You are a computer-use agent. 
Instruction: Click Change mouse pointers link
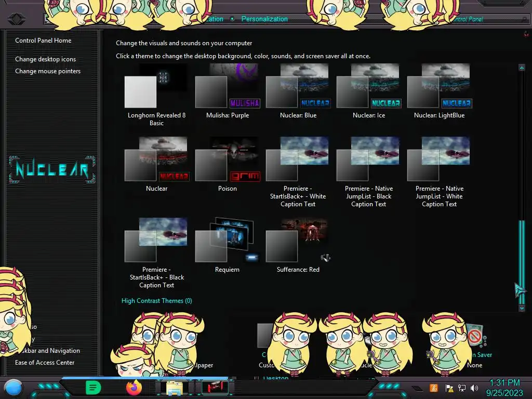pyautogui.click(x=48, y=71)
